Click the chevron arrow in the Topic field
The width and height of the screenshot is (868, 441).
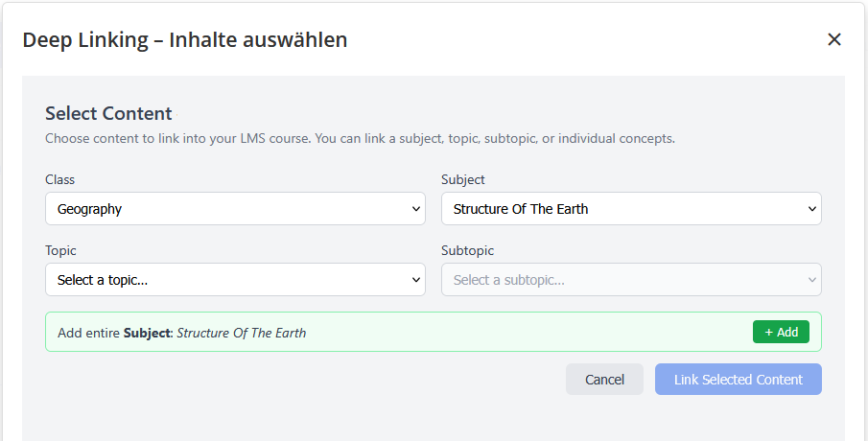(416, 280)
